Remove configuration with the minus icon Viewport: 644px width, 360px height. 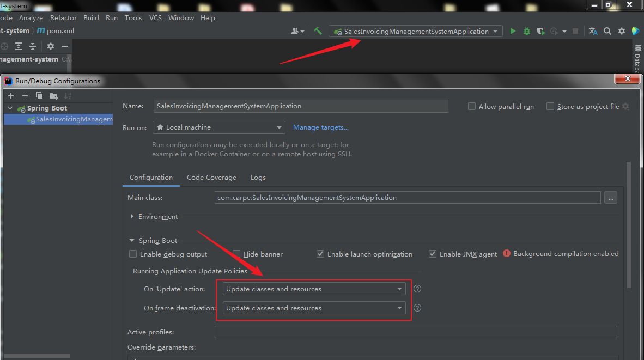point(25,96)
